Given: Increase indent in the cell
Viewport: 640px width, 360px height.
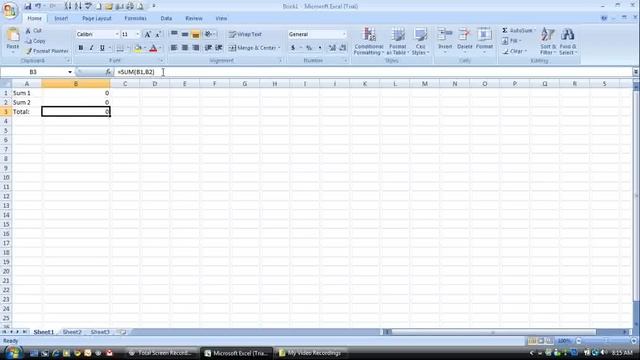Looking at the screenshot, I should coord(219,48).
